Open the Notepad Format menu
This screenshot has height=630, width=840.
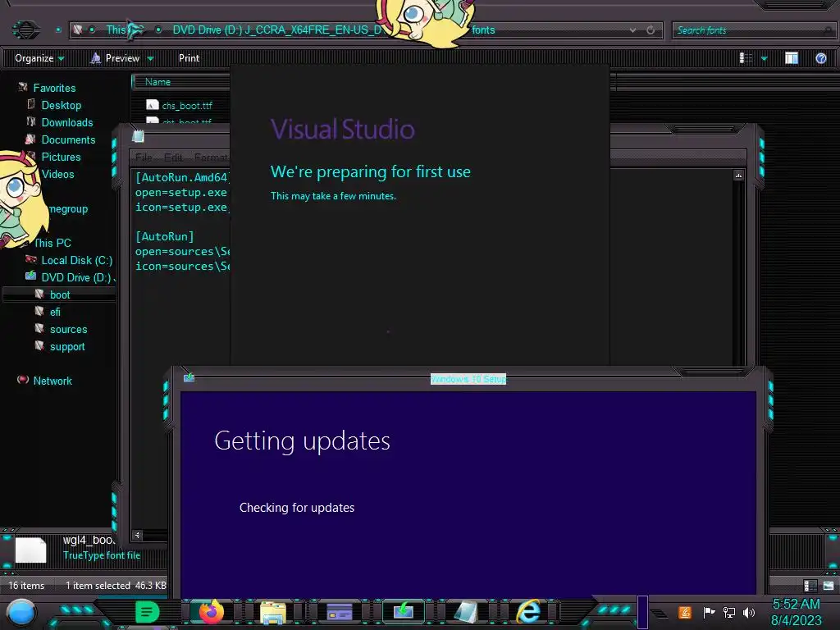[210, 157]
